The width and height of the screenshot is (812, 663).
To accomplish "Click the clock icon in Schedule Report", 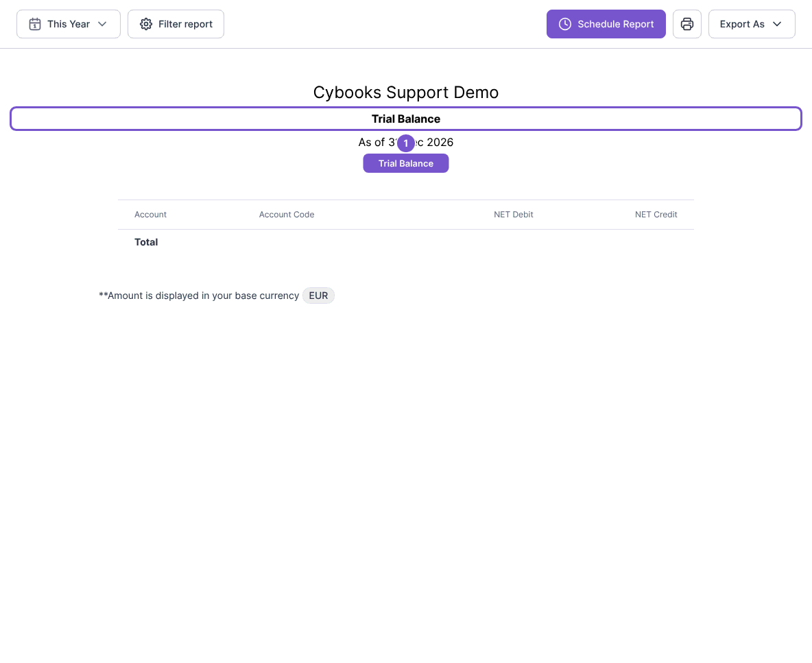I will [565, 24].
